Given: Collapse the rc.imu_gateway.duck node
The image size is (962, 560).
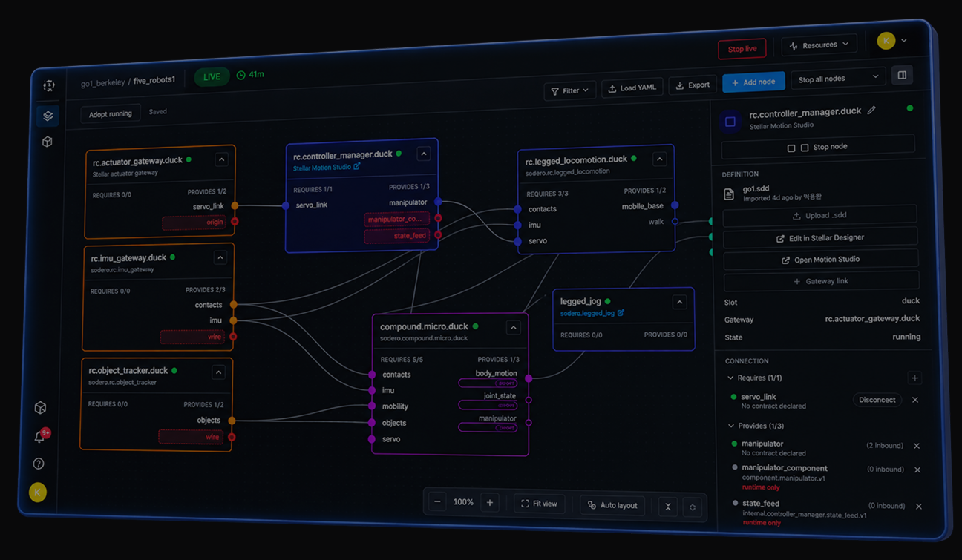Looking at the screenshot, I should click(220, 258).
